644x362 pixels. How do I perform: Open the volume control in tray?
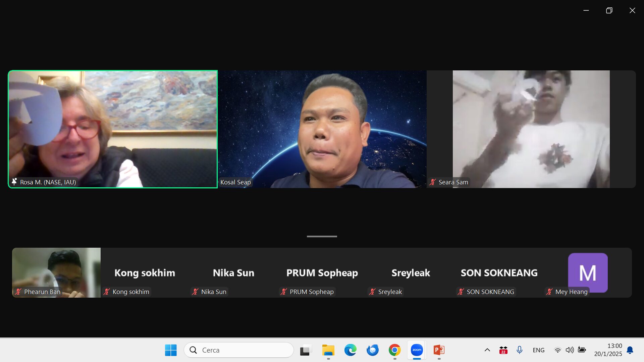point(570,350)
